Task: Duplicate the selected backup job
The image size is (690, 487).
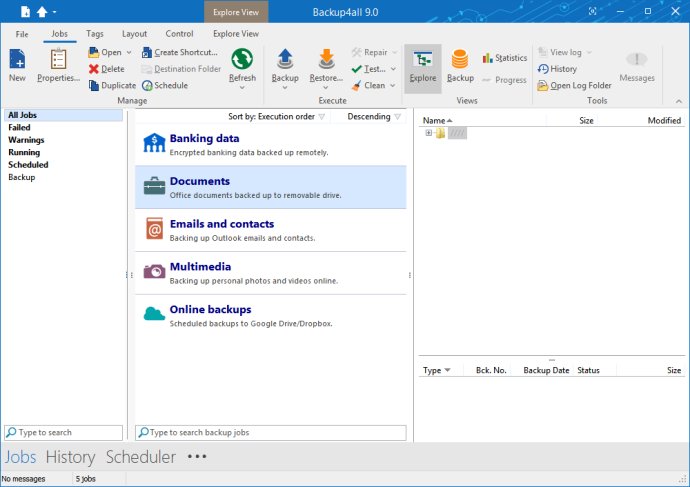Action: [112, 85]
